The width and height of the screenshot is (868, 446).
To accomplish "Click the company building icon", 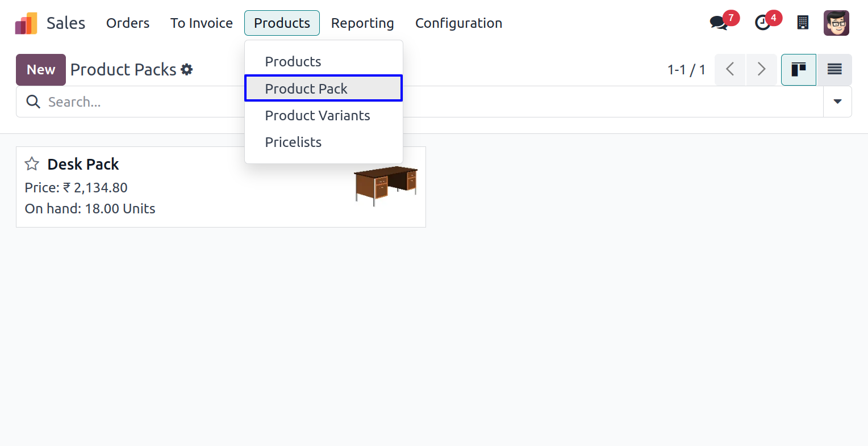I will 803,23.
